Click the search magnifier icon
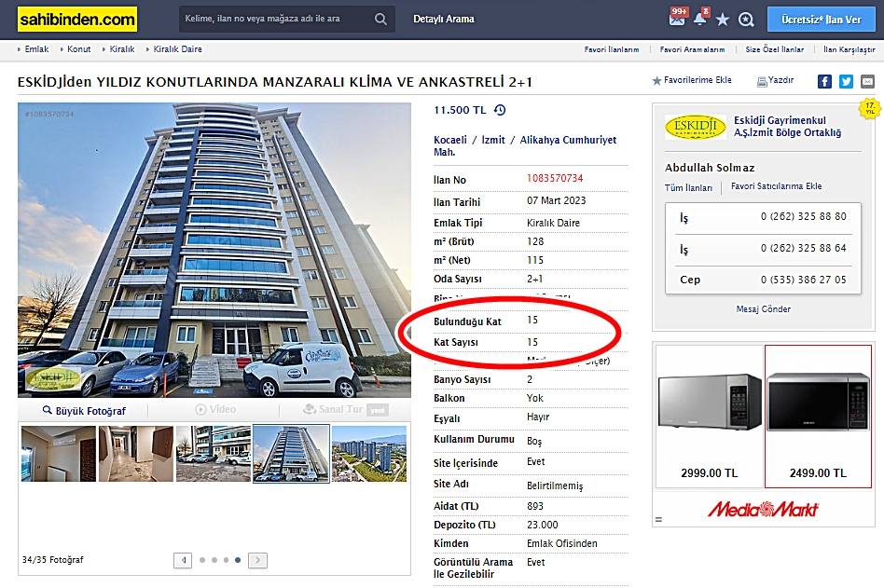 pos(381,20)
